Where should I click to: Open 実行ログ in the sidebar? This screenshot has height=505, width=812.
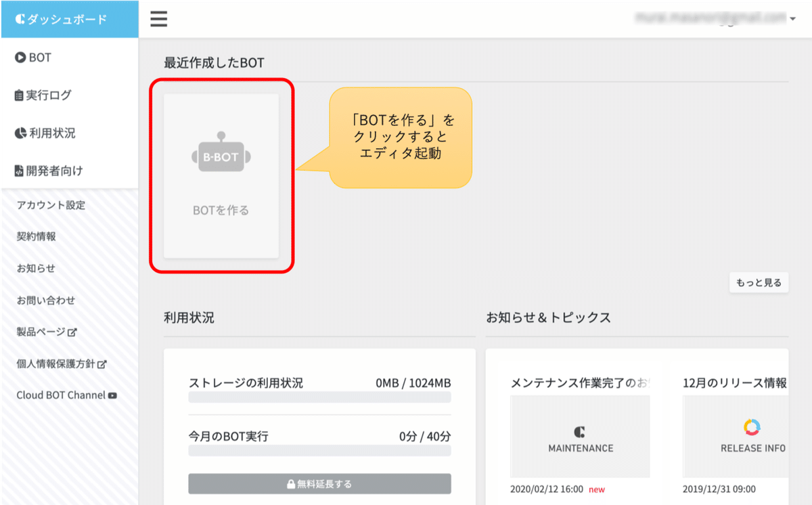pyautogui.click(x=48, y=95)
